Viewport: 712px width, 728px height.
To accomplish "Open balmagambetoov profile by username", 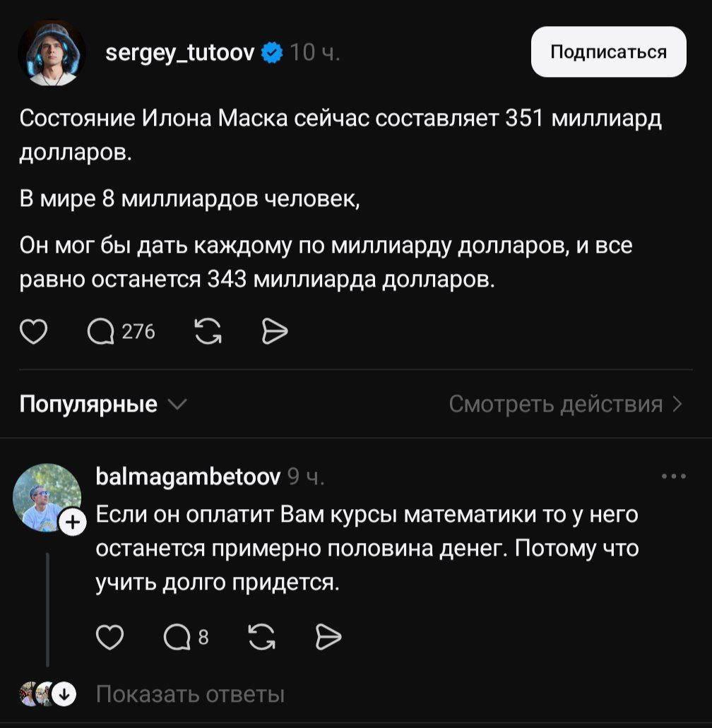I will 188,477.
